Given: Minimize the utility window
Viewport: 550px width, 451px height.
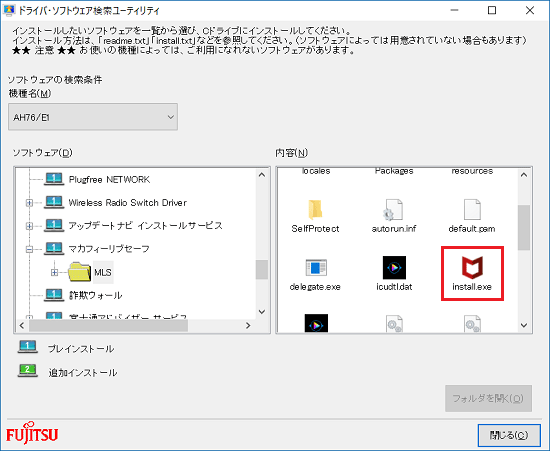Looking at the screenshot, I should tap(455, 10).
